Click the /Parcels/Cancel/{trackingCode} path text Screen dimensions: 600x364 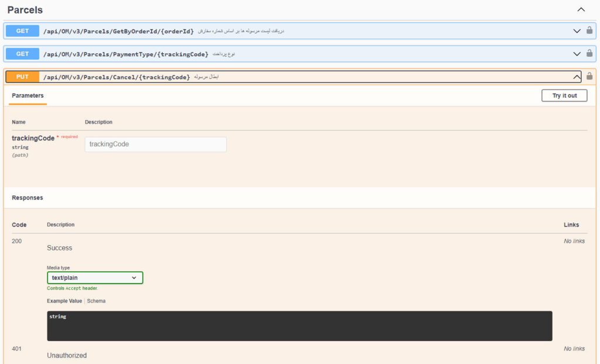tap(117, 77)
